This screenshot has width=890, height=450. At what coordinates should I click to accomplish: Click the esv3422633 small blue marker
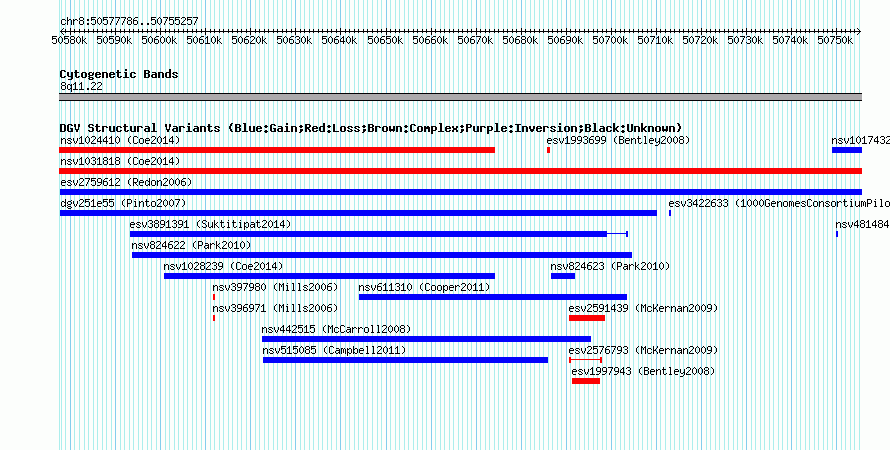670,213
